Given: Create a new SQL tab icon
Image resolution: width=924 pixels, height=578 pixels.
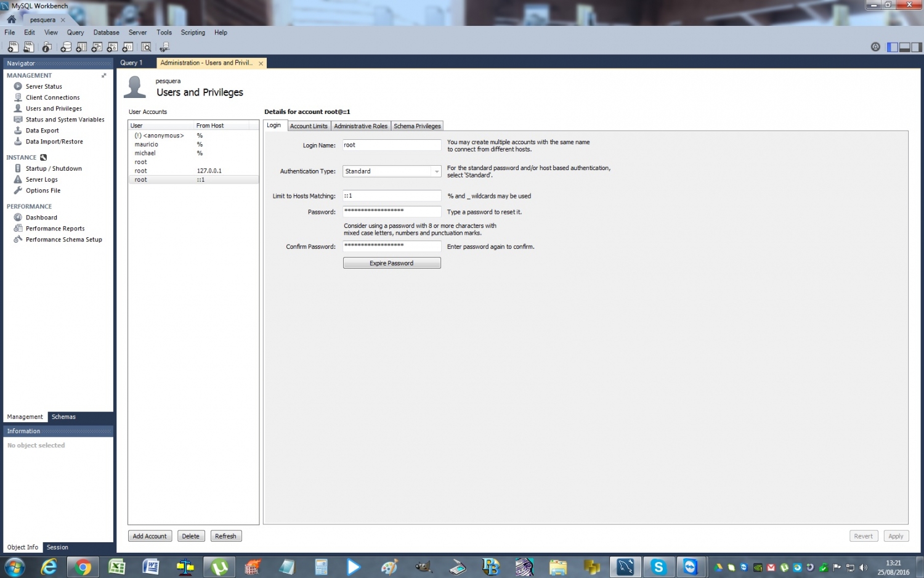Looking at the screenshot, I should pyautogui.click(x=13, y=47).
